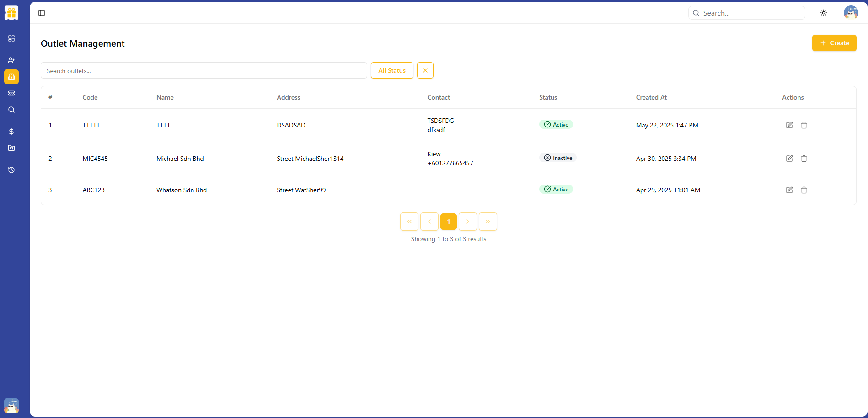Open the Outlet Management building icon
The image size is (868, 418).
pyautogui.click(x=11, y=77)
